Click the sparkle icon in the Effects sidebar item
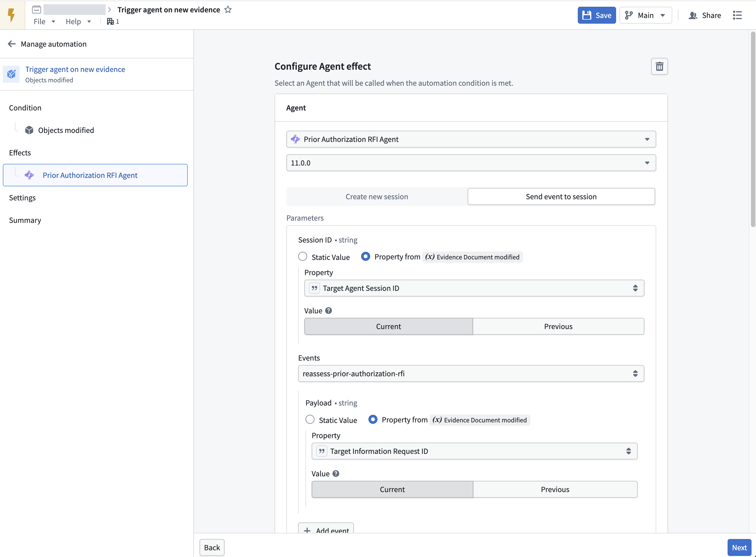 (x=29, y=175)
